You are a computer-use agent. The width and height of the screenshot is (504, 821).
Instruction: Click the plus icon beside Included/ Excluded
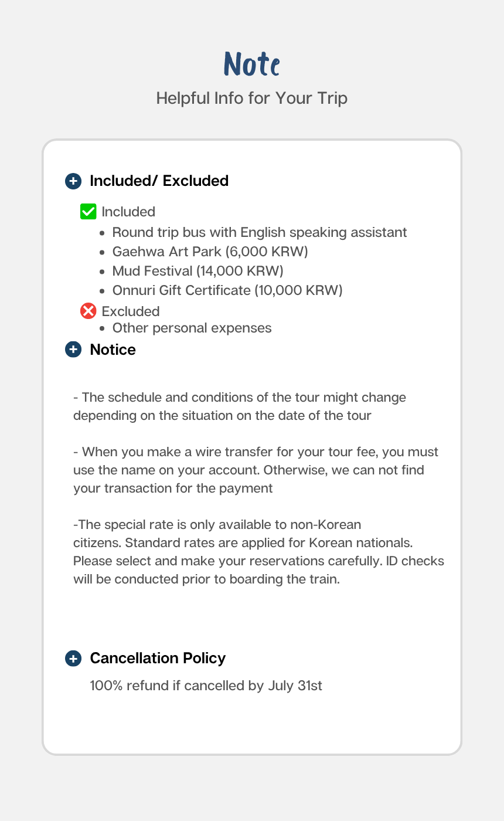[73, 181]
